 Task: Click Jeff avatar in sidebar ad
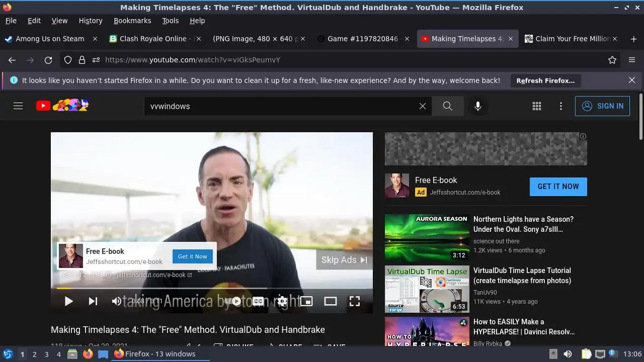(397, 186)
